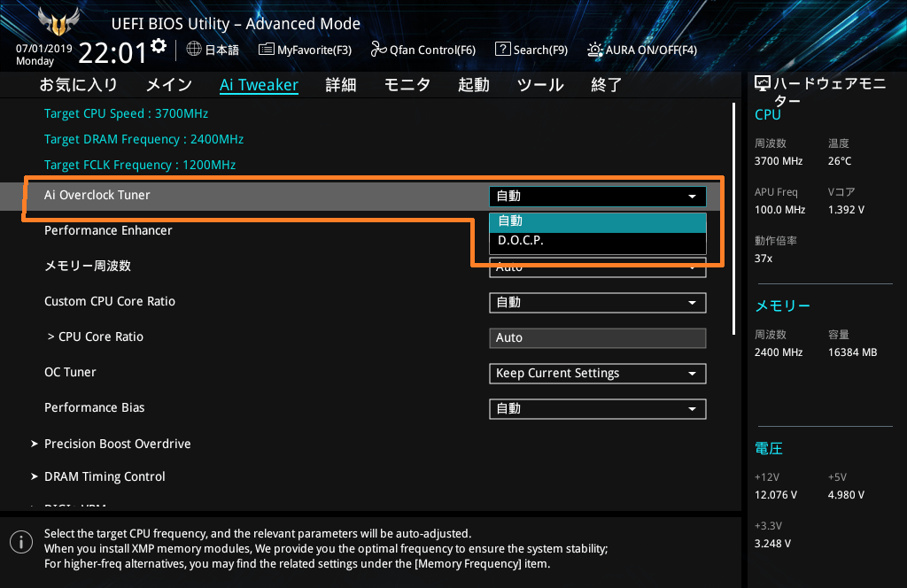Image resolution: width=907 pixels, height=588 pixels.
Task: Open the ツール tab
Action: [x=540, y=85]
